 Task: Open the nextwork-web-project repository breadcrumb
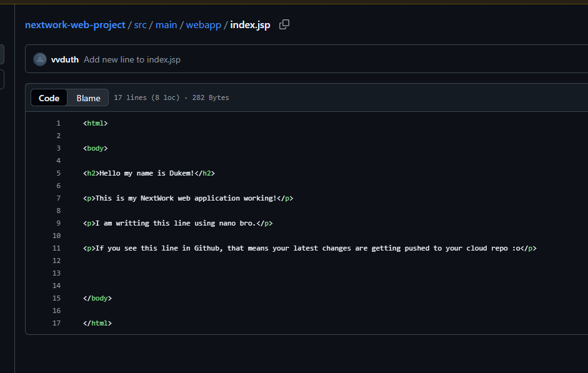pos(74,24)
